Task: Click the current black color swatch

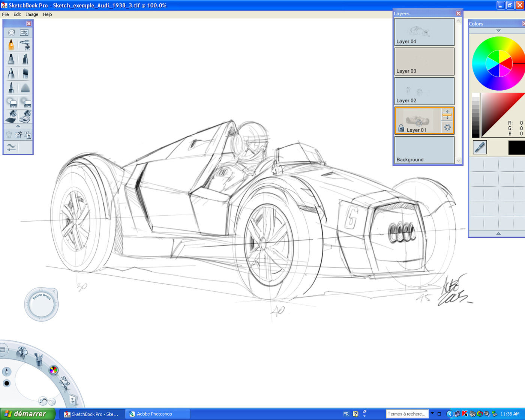Action: [517, 147]
